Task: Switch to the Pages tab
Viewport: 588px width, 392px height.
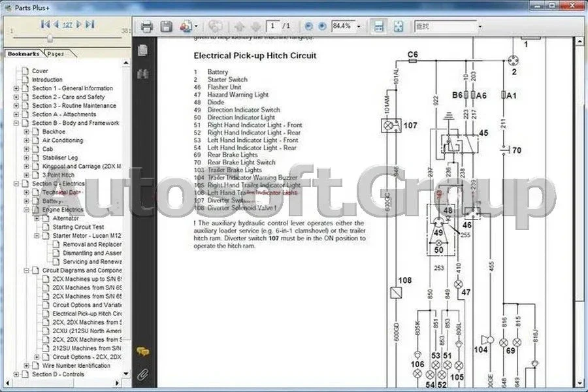Action: point(56,54)
